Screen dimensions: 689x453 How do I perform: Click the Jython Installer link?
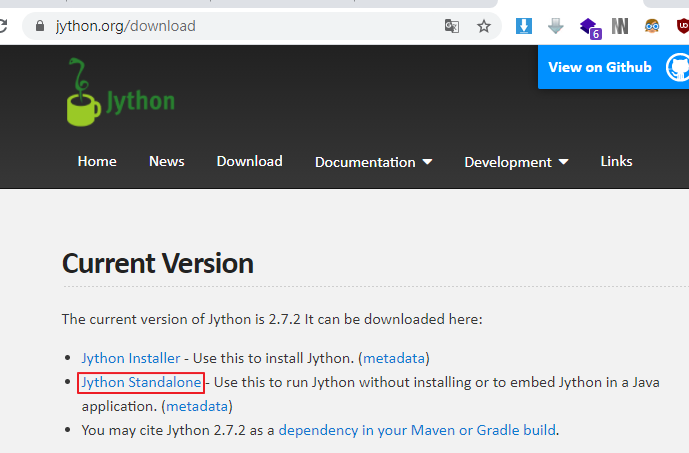[x=131, y=358]
